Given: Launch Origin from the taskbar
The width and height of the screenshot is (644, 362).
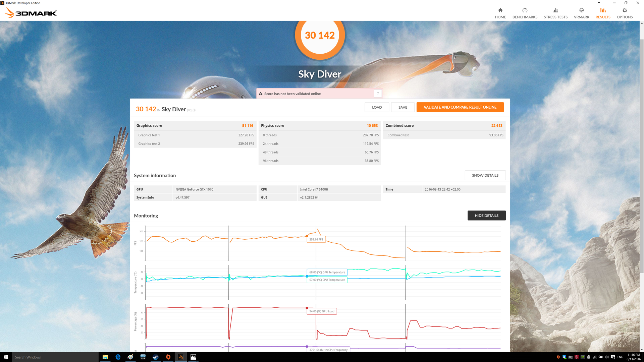Looking at the screenshot, I should [x=168, y=357].
